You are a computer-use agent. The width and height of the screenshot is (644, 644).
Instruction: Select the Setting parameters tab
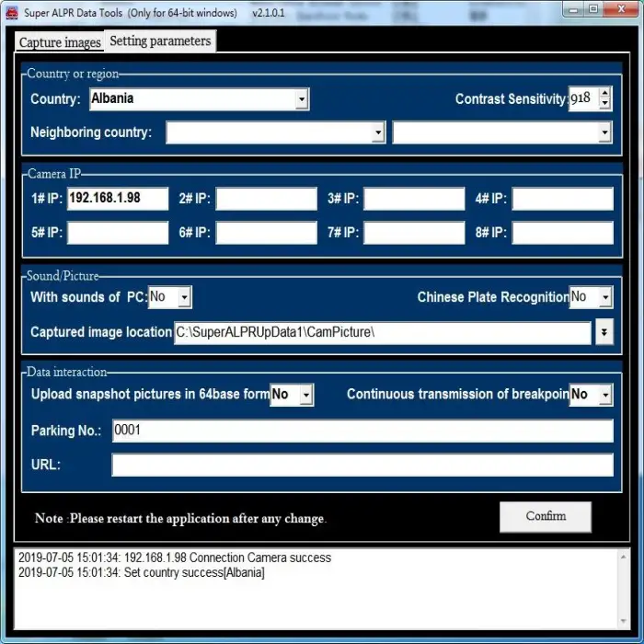[160, 41]
